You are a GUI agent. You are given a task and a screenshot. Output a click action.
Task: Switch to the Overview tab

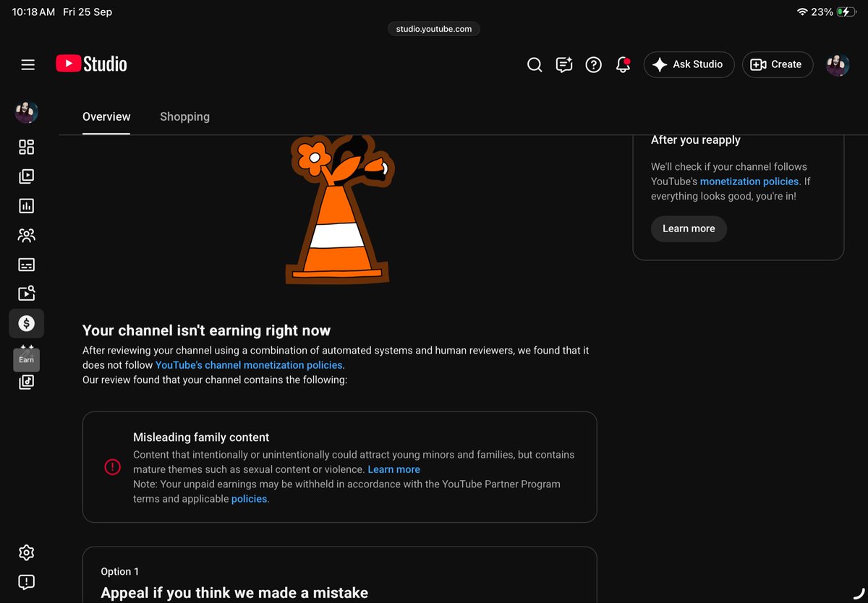tap(106, 117)
